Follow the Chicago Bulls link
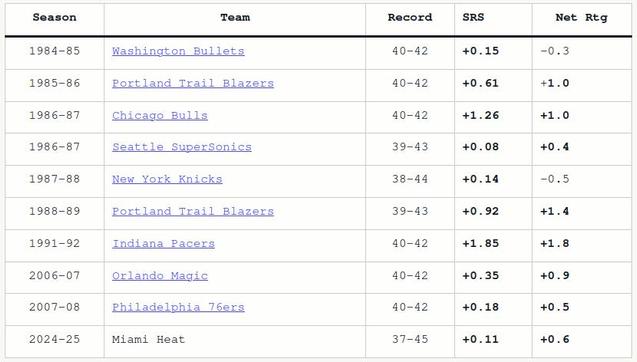This screenshot has width=637, height=362. tap(160, 115)
